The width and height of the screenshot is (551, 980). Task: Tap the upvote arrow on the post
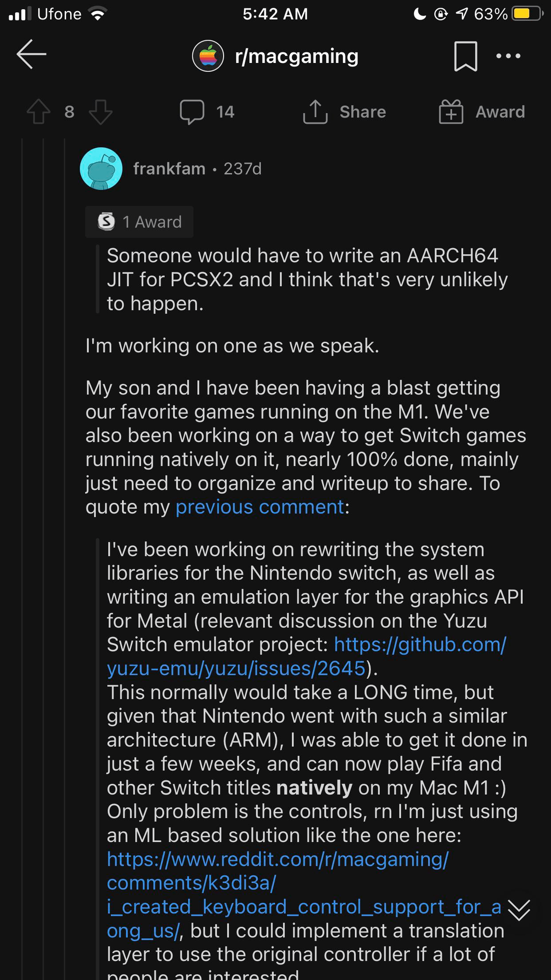39,112
